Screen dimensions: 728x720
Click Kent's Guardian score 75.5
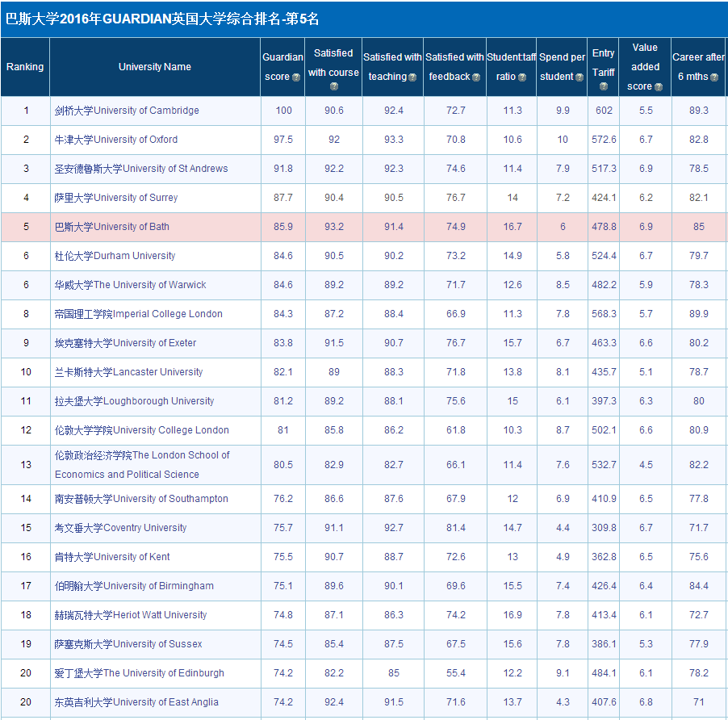(283, 557)
